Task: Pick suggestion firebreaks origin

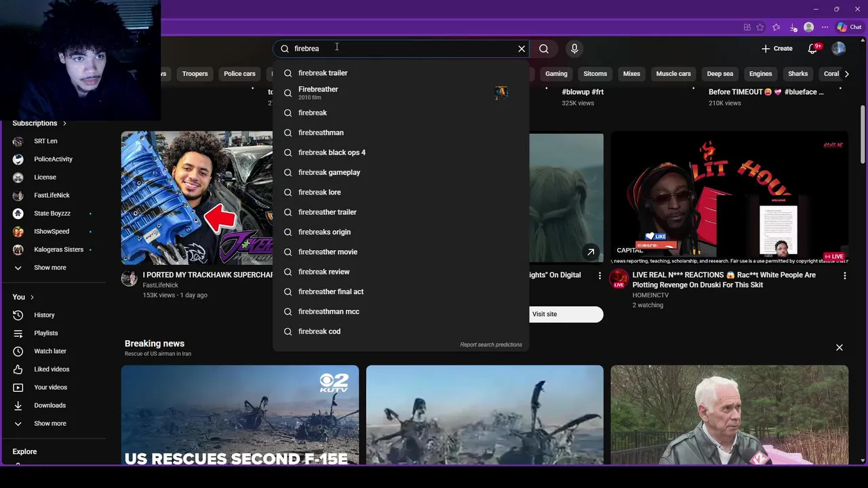Action: [x=401, y=232]
